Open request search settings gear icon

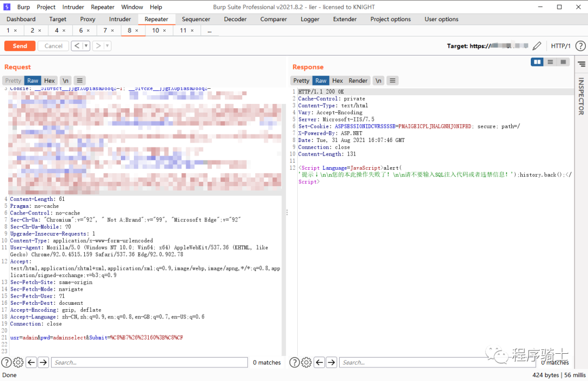18,362
